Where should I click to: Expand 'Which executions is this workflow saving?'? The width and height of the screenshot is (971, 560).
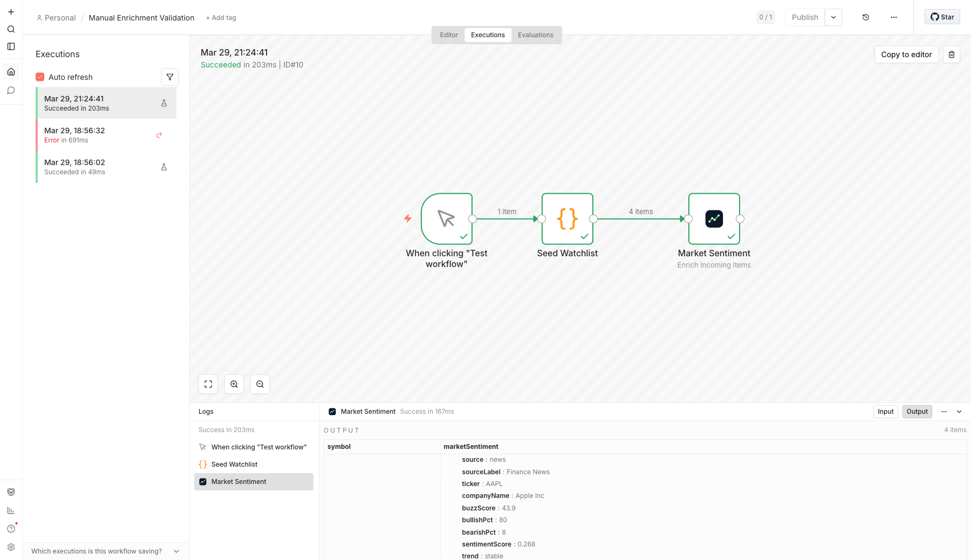106,551
